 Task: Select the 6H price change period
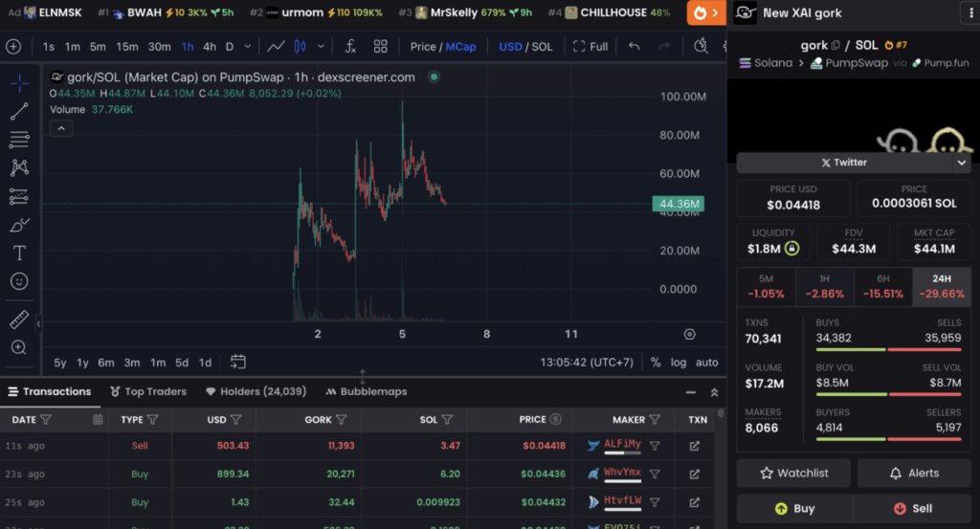(x=882, y=286)
